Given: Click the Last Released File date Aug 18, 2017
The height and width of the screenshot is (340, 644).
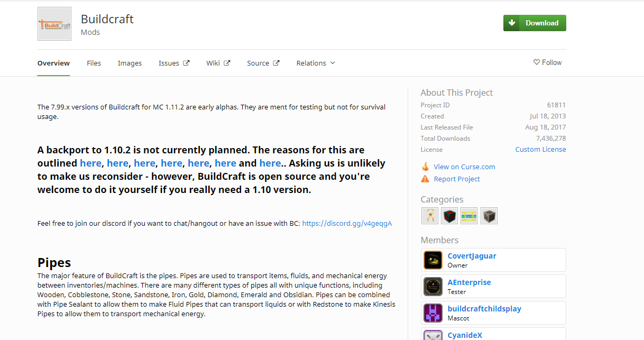Looking at the screenshot, I should pos(546,127).
